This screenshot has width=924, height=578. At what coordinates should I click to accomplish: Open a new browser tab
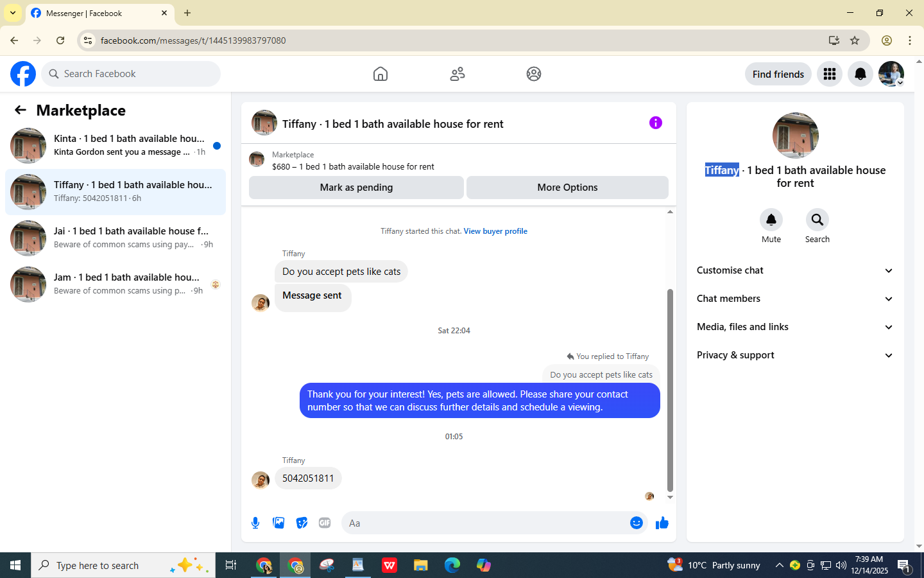[x=187, y=13]
